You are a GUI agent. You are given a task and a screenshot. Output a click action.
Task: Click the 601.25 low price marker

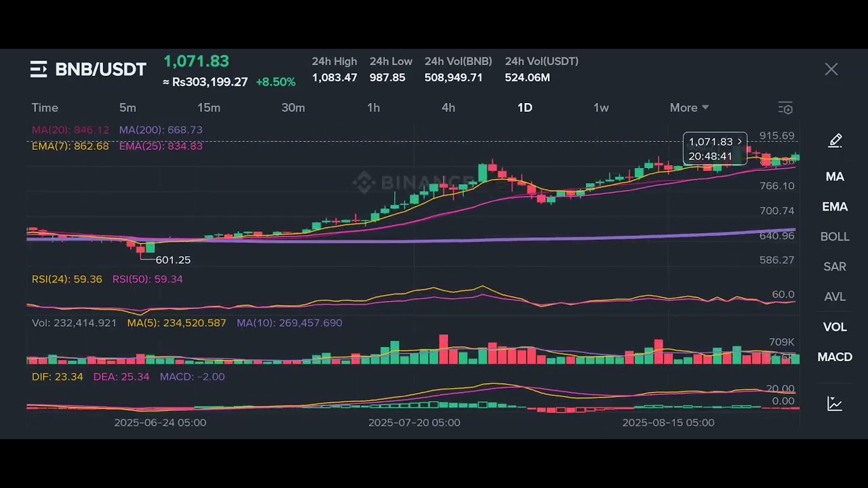click(173, 260)
